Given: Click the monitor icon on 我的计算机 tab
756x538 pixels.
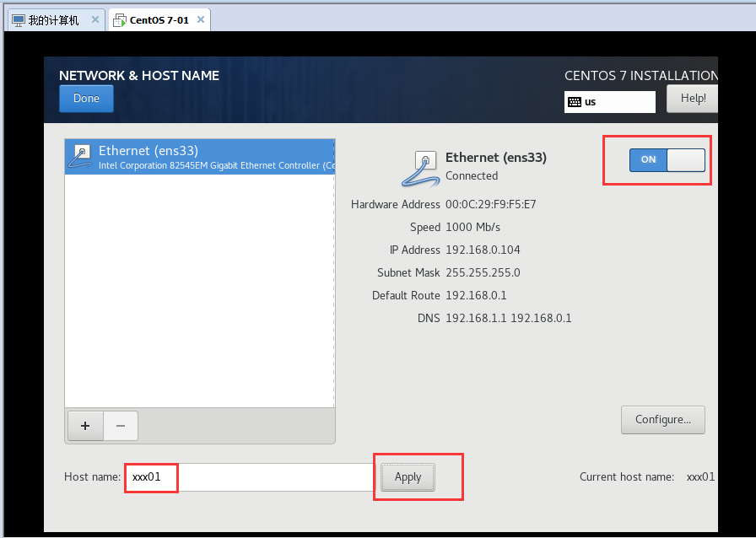Looking at the screenshot, I should point(19,20).
